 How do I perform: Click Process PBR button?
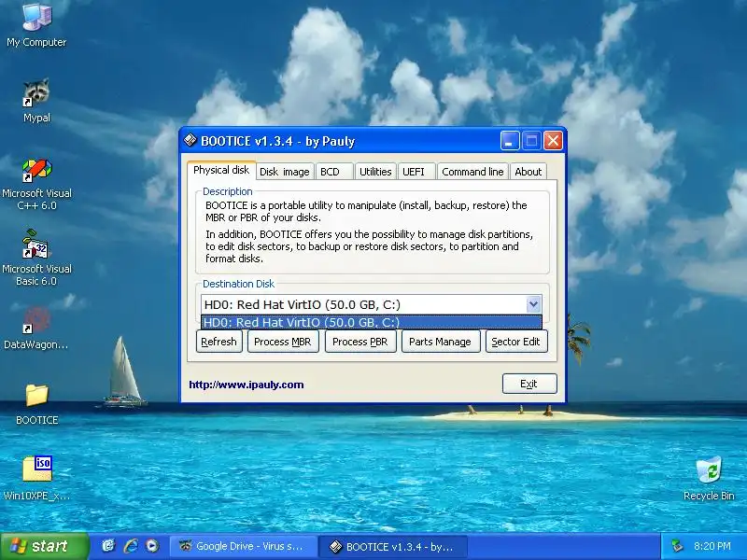360,342
